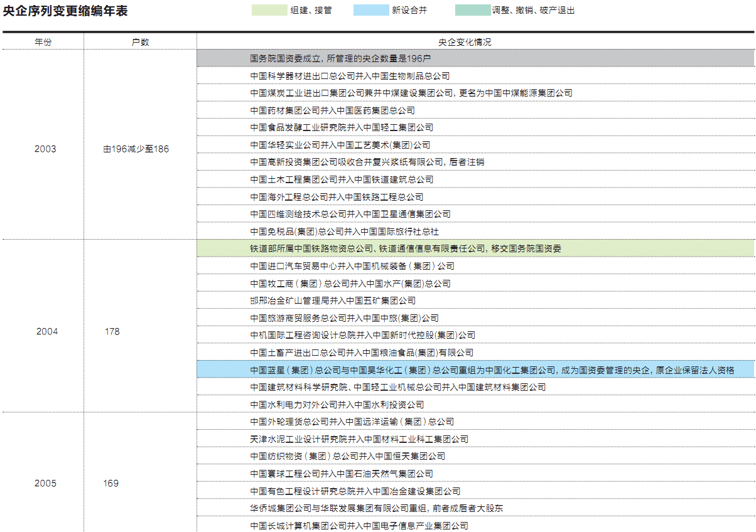This screenshot has width=756, height=532.
Task: Select row about 中国高新投资集团公司吸收合并复兴浆纸
Action: [x=475, y=162]
